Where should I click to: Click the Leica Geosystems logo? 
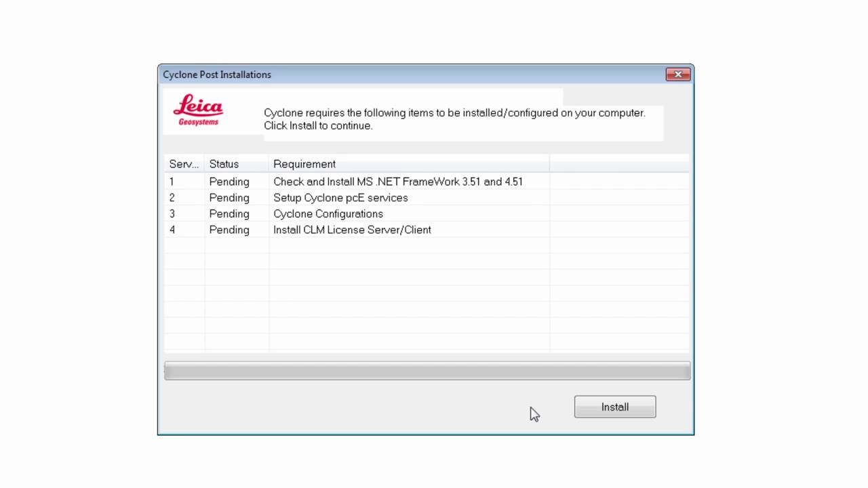click(198, 110)
